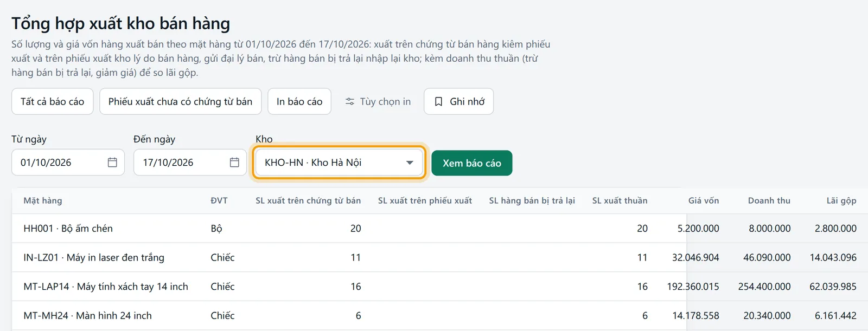Run the Xem báo cáo button
868x331 pixels.
[472, 163]
